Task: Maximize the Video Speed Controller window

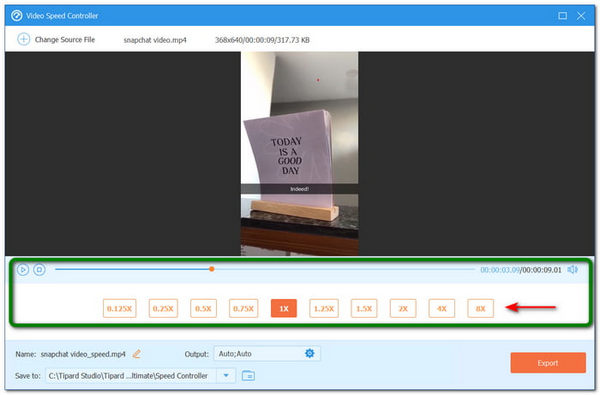Action: pos(562,16)
